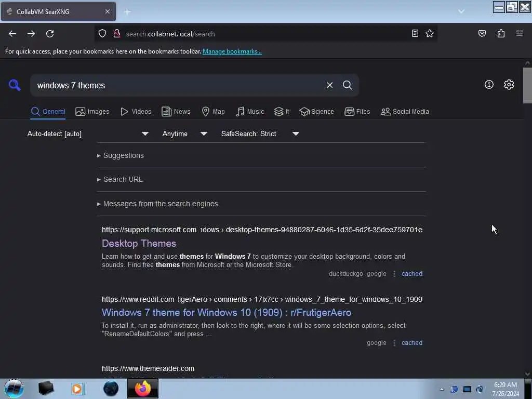532x399 pixels.
Task: Go back to the previous page
Action: point(12,34)
